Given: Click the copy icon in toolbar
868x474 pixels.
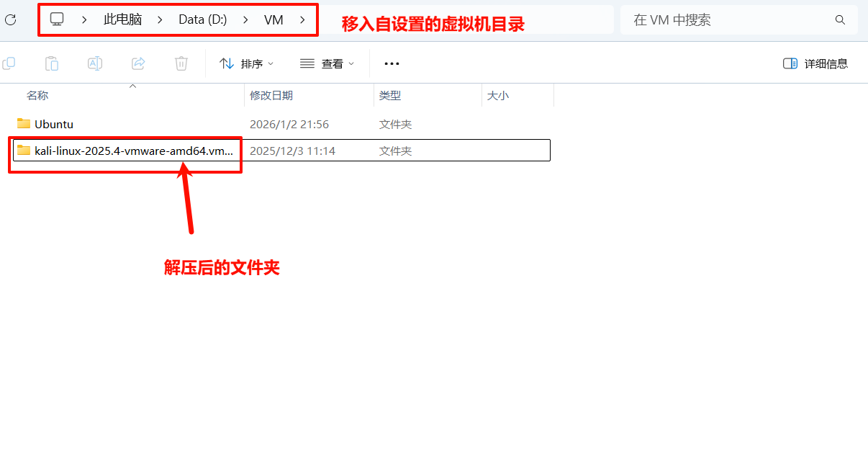Looking at the screenshot, I should 9,63.
